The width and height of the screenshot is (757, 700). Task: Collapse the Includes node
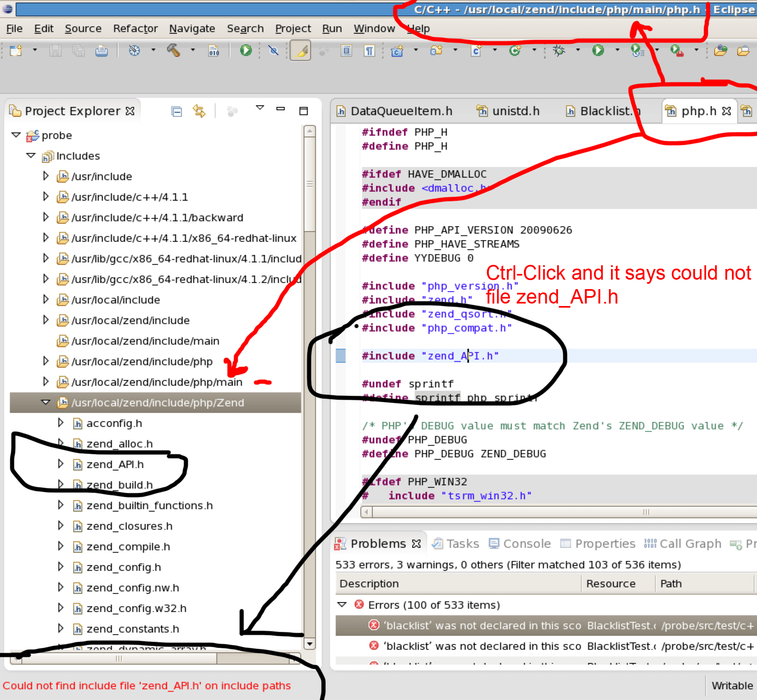(x=31, y=155)
